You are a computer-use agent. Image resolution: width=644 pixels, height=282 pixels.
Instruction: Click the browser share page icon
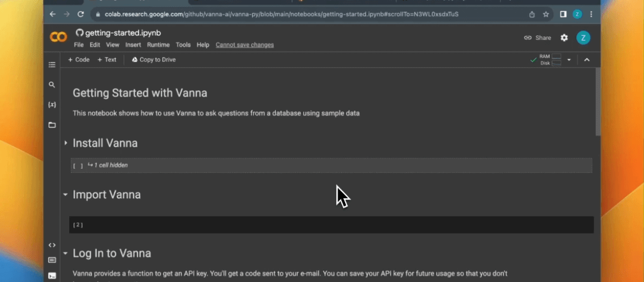pyautogui.click(x=532, y=15)
